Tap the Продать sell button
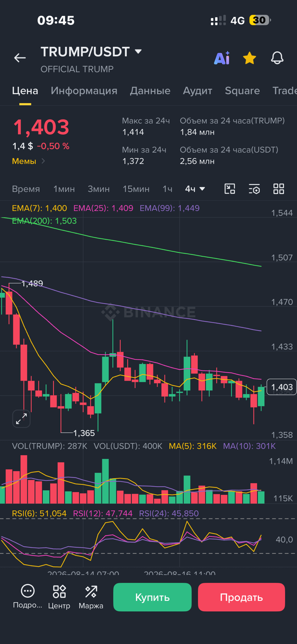Screen dimensions: 297x644 click(241, 597)
